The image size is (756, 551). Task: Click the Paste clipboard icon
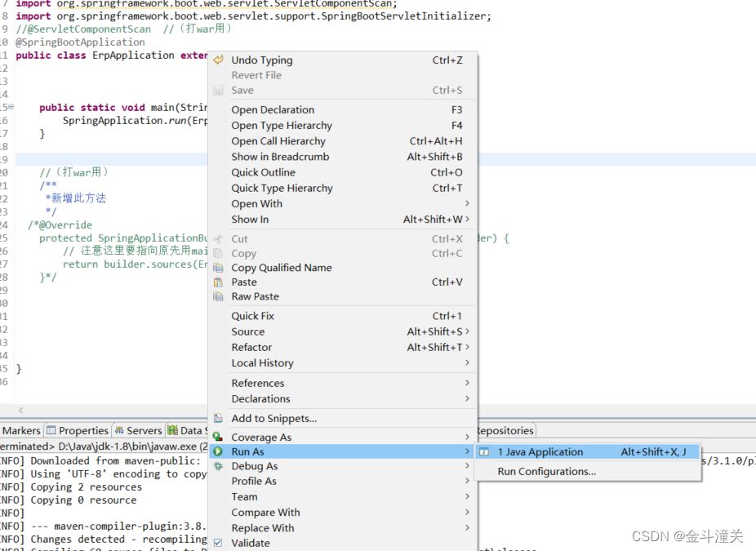pos(219,282)
